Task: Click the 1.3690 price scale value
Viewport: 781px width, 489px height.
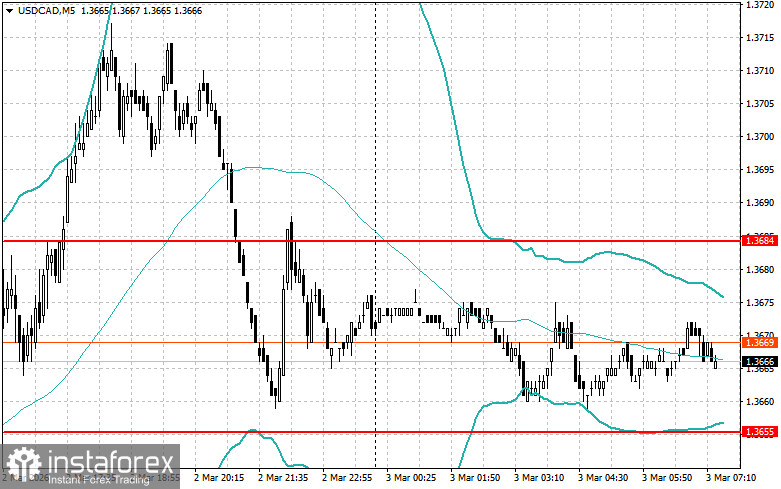Action: (760, 203)
